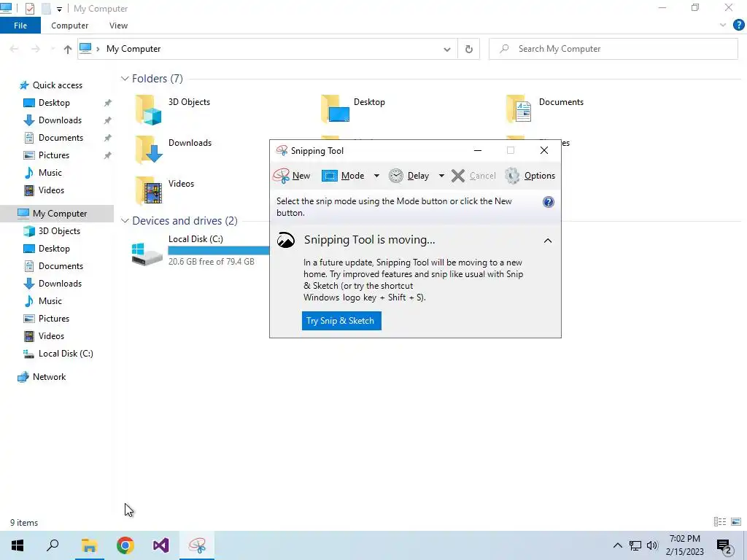Click Properties icon in title bar
Viewport: 747px width, 560px height.
[30, 9]
